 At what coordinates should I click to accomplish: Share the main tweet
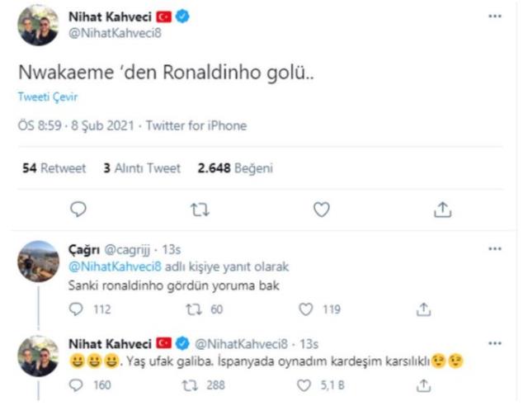pyautogui.click(x=442, y=210)
